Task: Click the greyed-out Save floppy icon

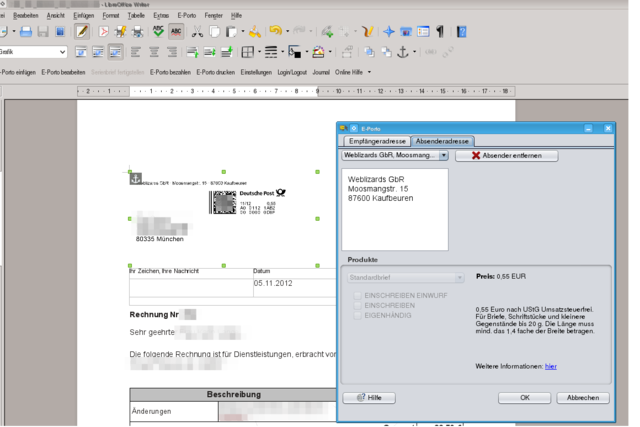Action: 43,31
